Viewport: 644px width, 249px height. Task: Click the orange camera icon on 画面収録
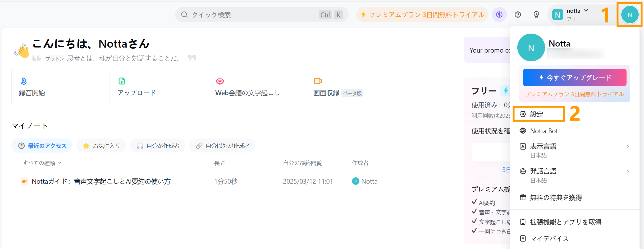click(318, 81)
